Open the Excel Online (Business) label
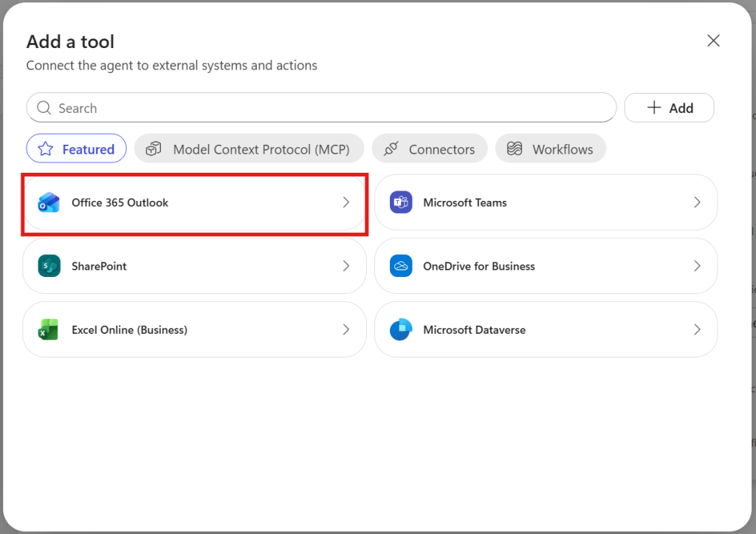Screen dimensions: 756x534 [129, 330]
